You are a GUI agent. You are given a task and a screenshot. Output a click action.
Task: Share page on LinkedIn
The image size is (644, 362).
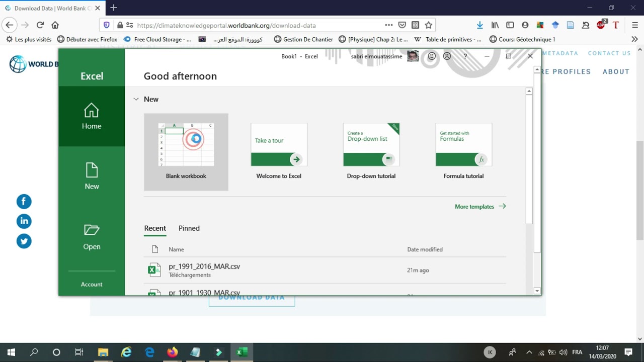coord(24,221)
